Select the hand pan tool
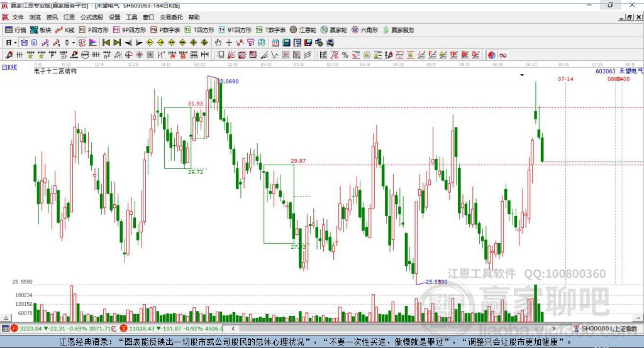The width and height of the screenshot is (644, 348). [x=218, y=43]
